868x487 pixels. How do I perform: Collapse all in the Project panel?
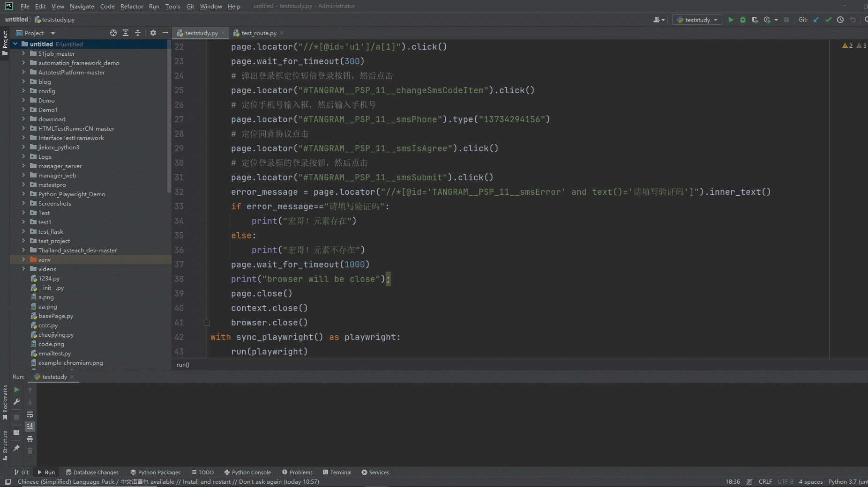(x=138, y=33)
